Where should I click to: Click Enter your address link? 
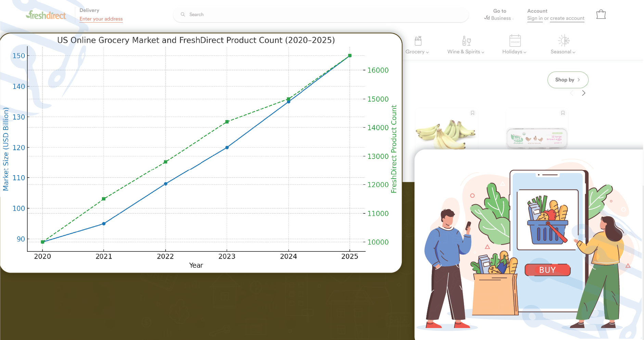pos(101,19)
